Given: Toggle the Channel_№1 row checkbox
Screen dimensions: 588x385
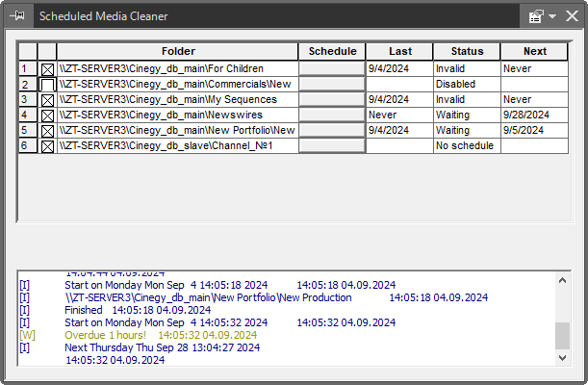Looking at the screenshot, I should point(47,146).
